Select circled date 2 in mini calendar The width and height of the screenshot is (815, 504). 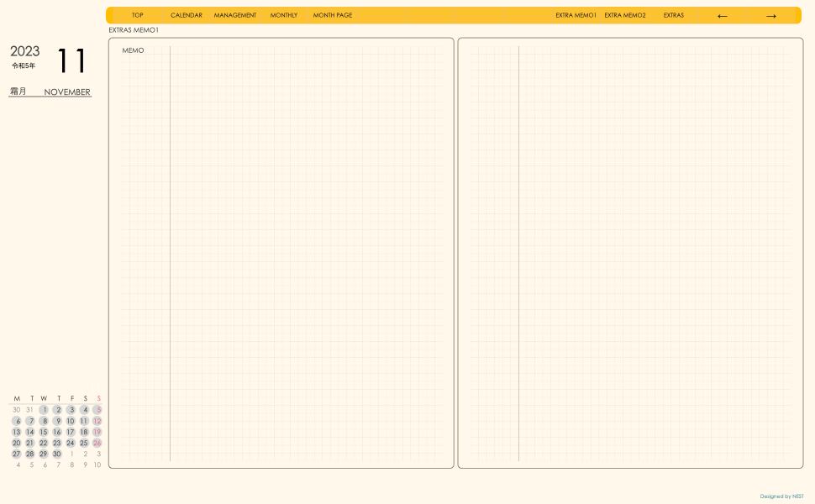[58, 410]
